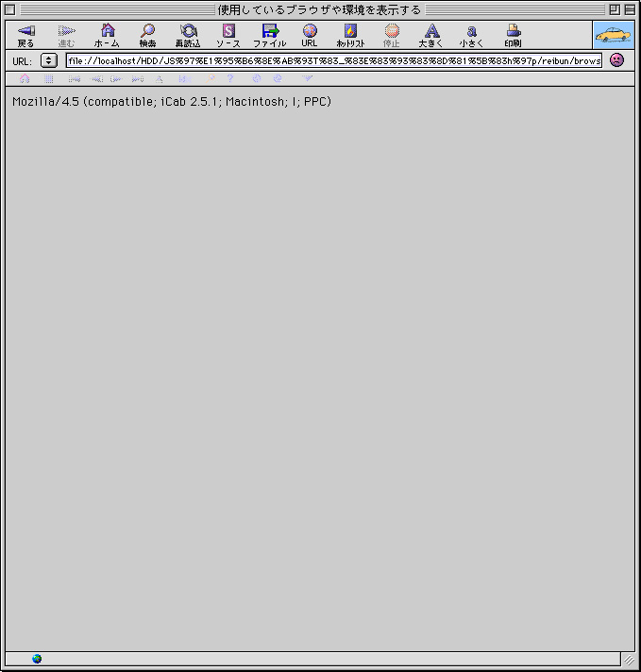This screenshot has width=641, height=672.
Task: Print the page with 印刷
Action: [514, 35]
